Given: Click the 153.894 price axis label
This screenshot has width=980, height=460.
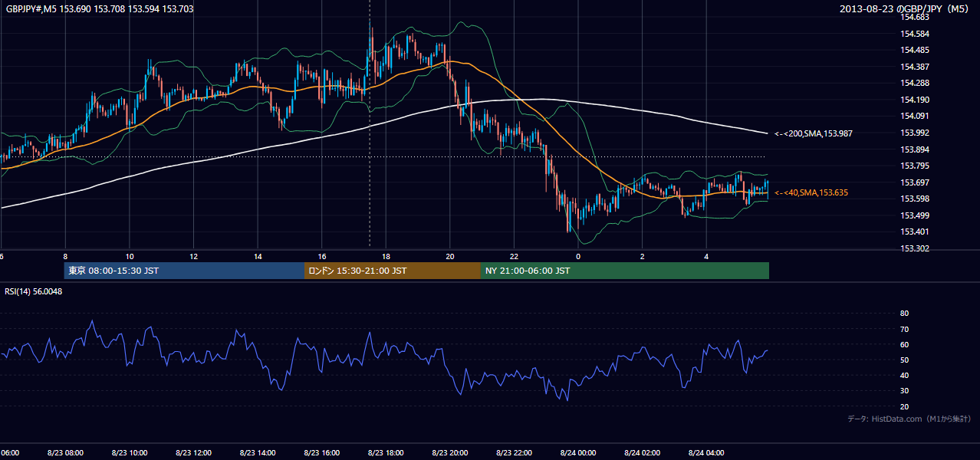Looking at the screenshot, I should tap(915, 149).
